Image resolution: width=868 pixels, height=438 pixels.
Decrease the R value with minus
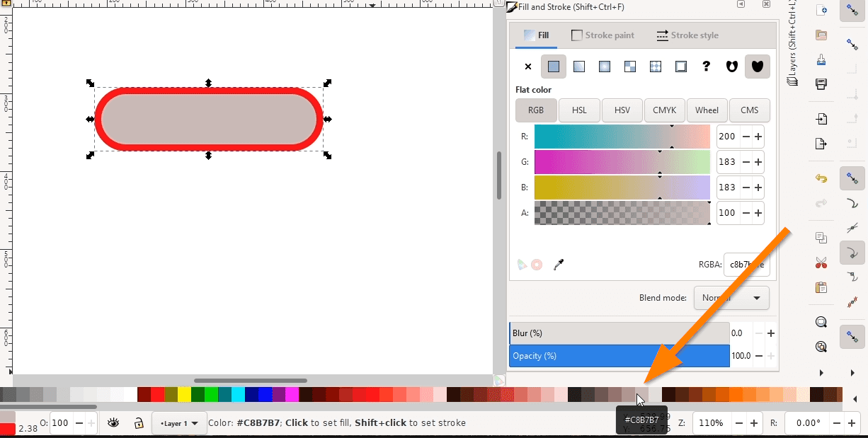(747, 136)
